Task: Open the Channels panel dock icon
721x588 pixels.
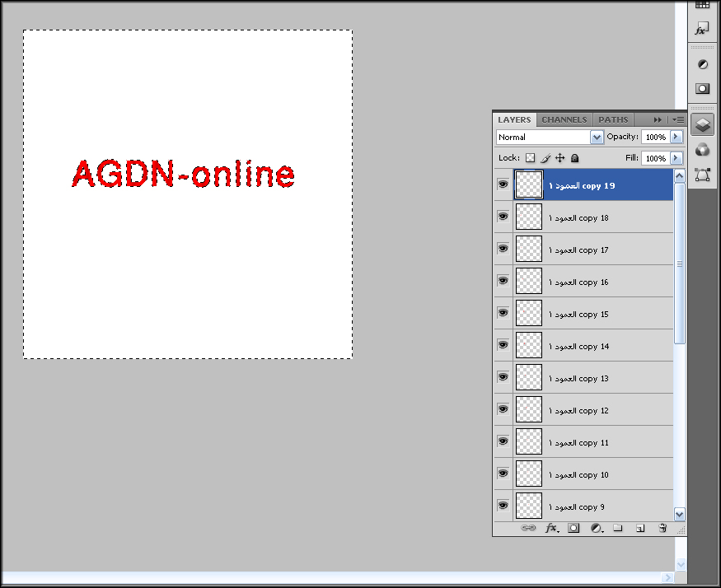Action: [x=702, y=150]
